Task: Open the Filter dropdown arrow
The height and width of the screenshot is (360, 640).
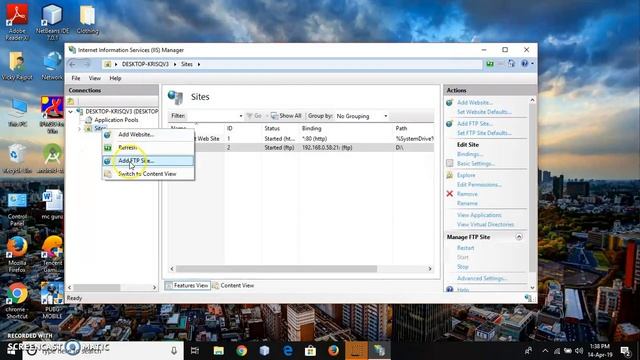Action: (241, 116)
